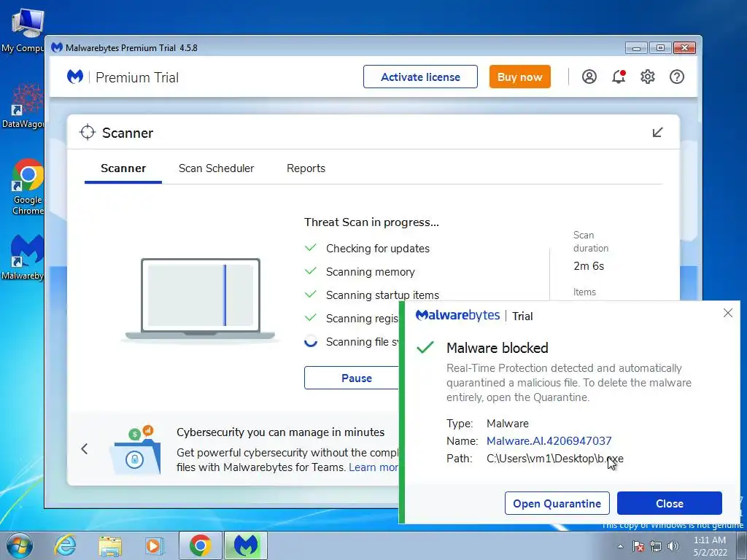Click Malwarebytes title bar icon

click(57, 47)
